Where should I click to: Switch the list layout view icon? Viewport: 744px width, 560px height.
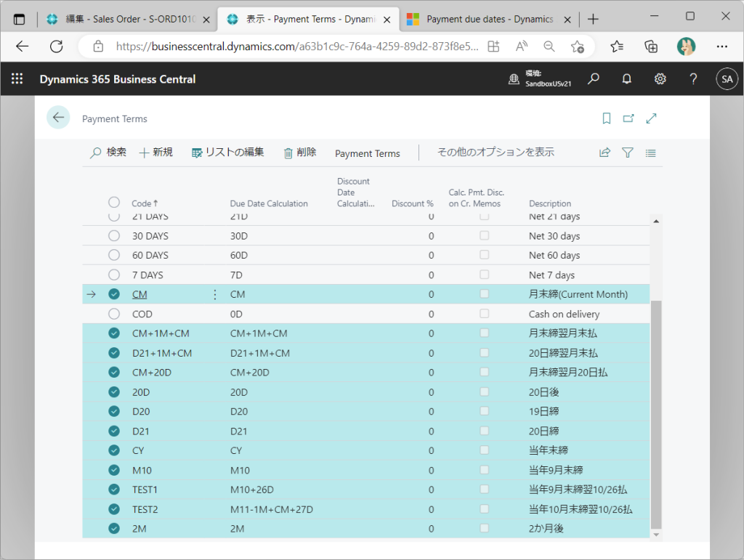point(650,153)
